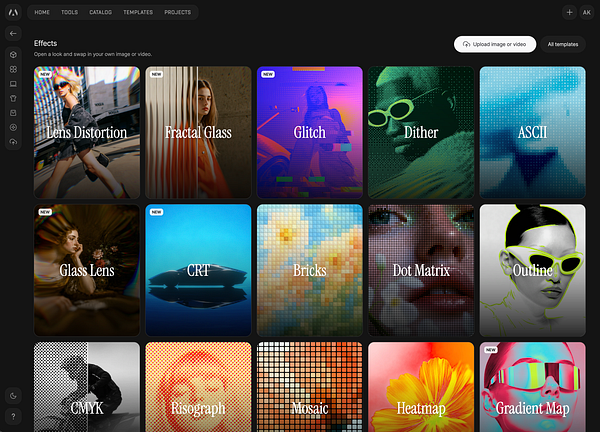This screenshot has width=600, height=432.
Task: Open the Glitch effect card
Action: click(x=310, y=132)
